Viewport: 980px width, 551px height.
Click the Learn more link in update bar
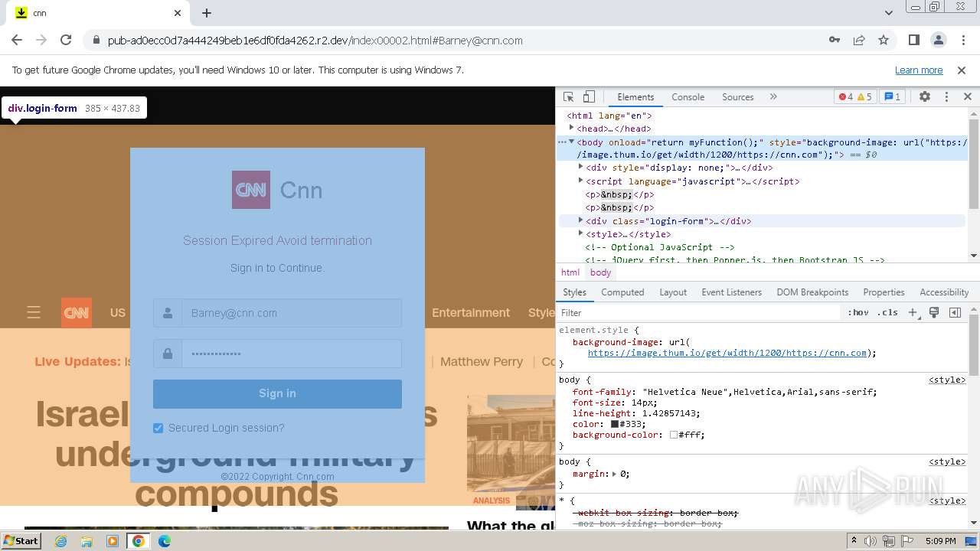(x=919, y=70)
